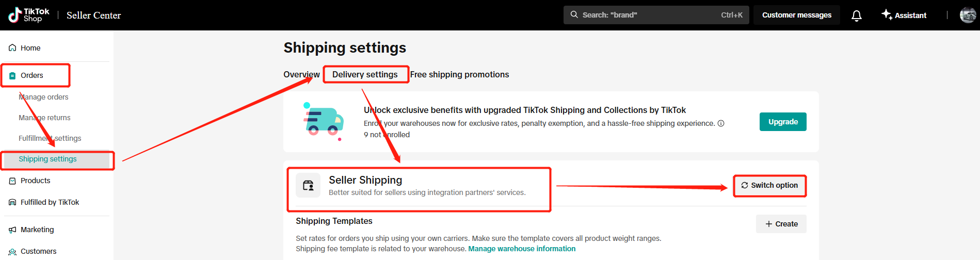Click the search magnifier icon
Image resolution: width=980 pixels, height=260 pixels.
(574, 14)
